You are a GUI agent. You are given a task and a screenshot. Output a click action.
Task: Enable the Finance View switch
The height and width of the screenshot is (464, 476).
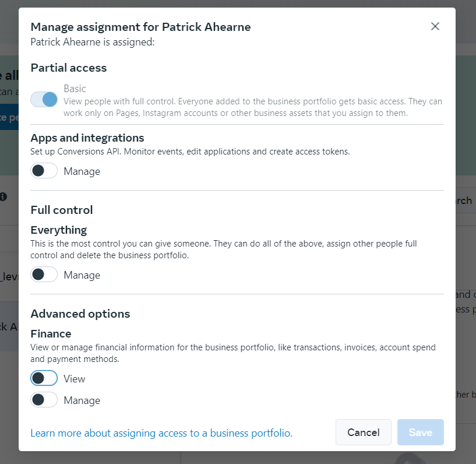click(44, 378)
